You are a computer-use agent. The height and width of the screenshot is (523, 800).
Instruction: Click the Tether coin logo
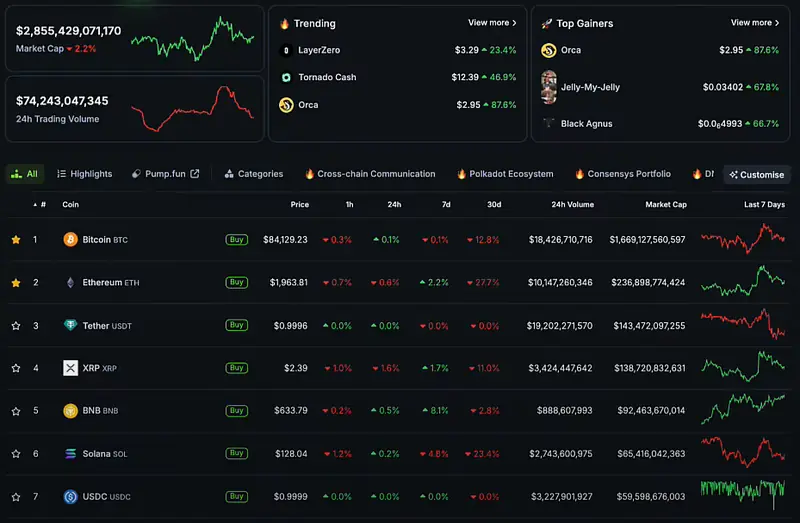pyautogui.click(x=70, y=325)
